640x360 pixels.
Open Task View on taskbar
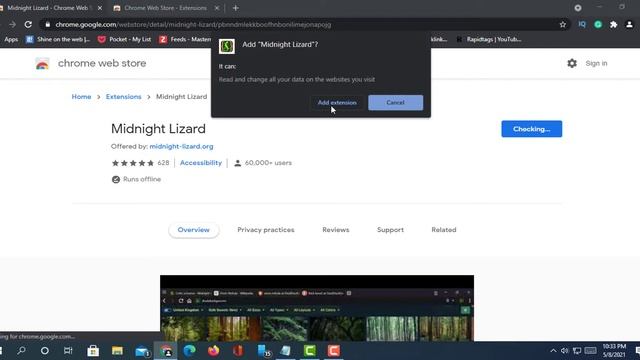click(68, 351)
